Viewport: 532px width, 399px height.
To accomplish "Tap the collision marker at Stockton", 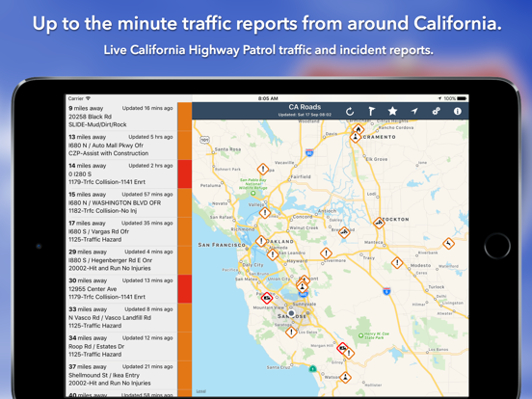I will (x=379, y=223).
